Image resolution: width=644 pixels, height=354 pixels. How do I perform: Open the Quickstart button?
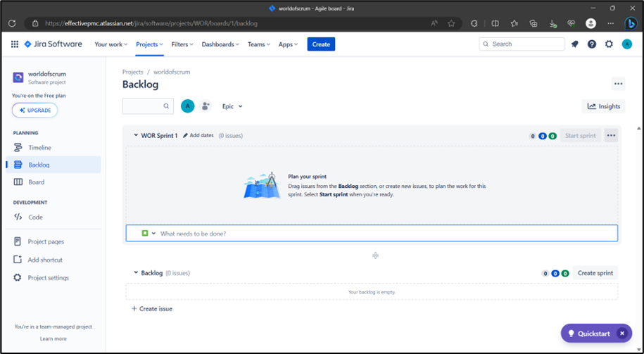(589, 334)
